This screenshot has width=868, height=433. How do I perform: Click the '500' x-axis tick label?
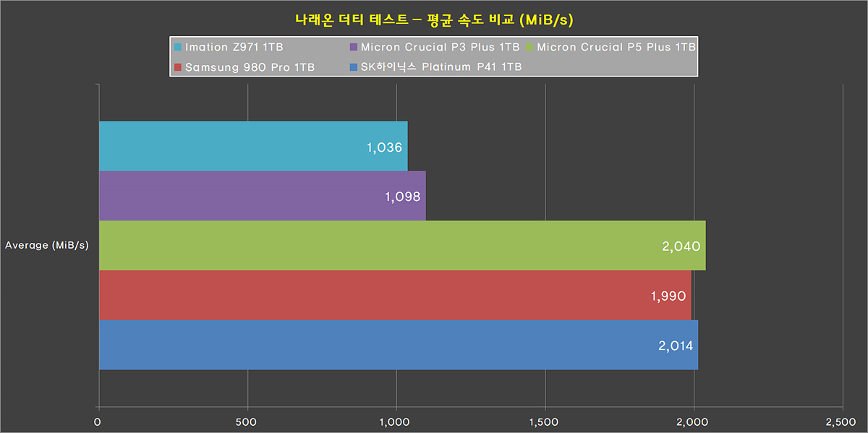pos(247,421)
